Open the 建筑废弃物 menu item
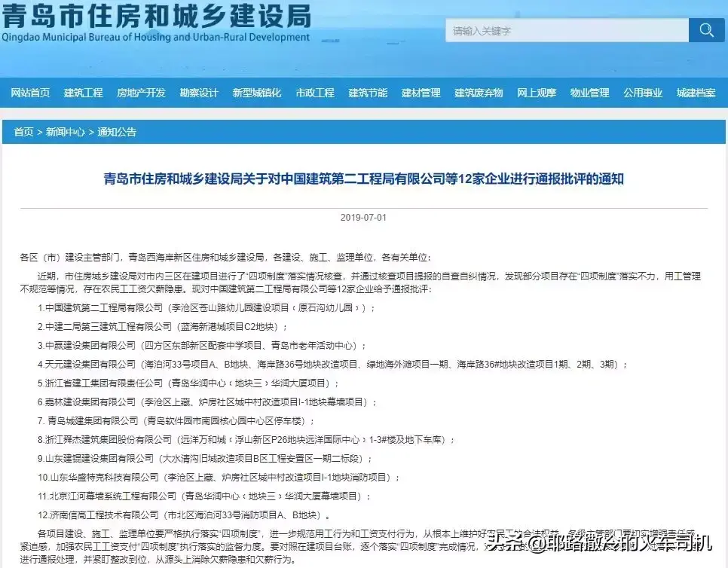728x568 pixels. tap(479, 93)
